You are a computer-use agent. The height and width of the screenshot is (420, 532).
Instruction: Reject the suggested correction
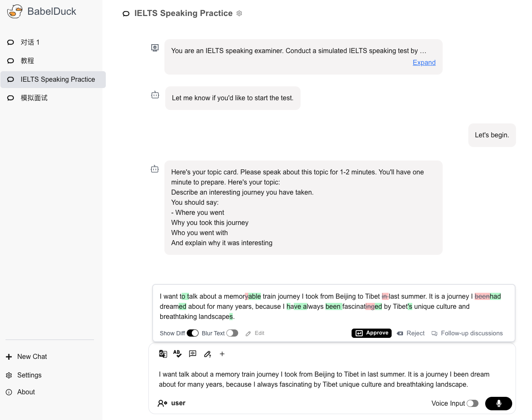click(411, 333)
